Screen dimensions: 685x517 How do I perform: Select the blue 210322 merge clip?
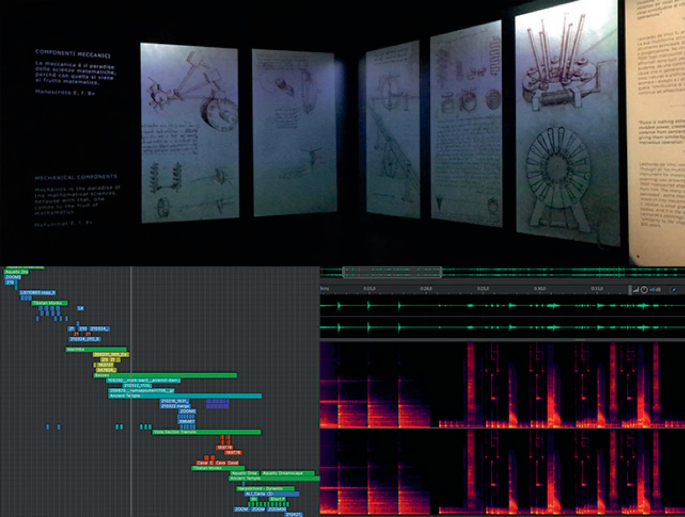175,406
